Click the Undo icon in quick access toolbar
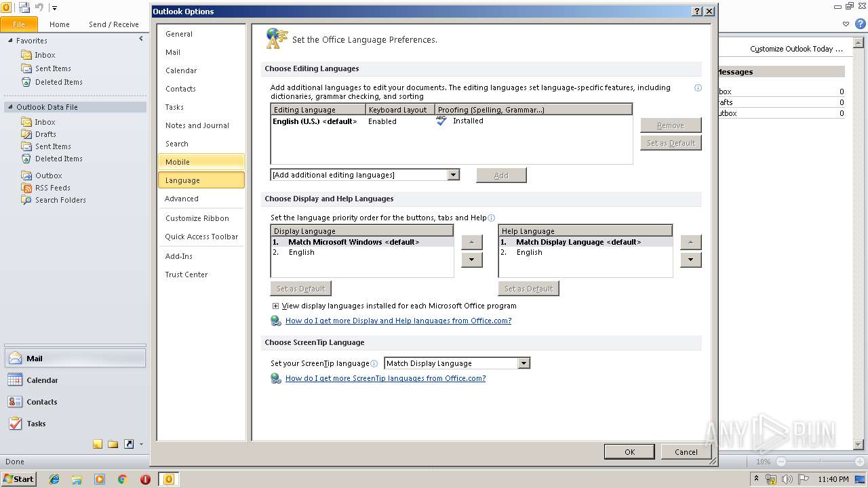Screen dimensions: 868x488 (39, 7)
